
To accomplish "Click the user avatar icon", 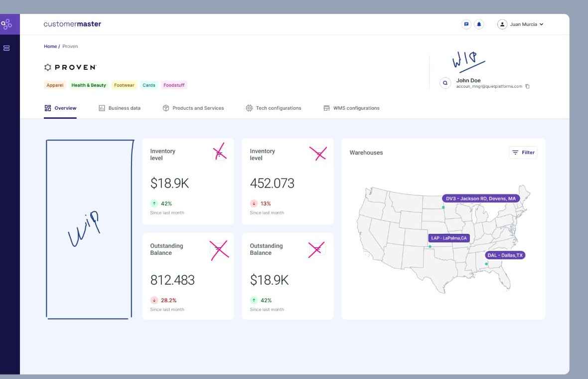I will coord(502,24).
